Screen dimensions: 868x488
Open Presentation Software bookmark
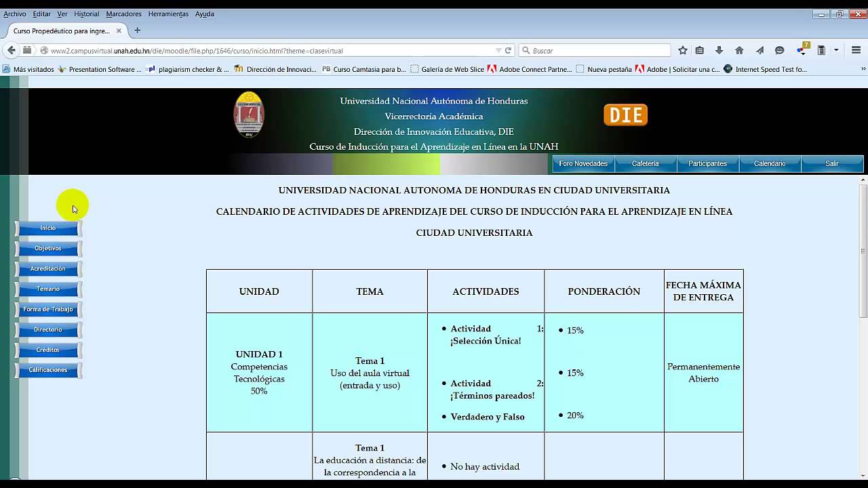click(x=100, y=69)
